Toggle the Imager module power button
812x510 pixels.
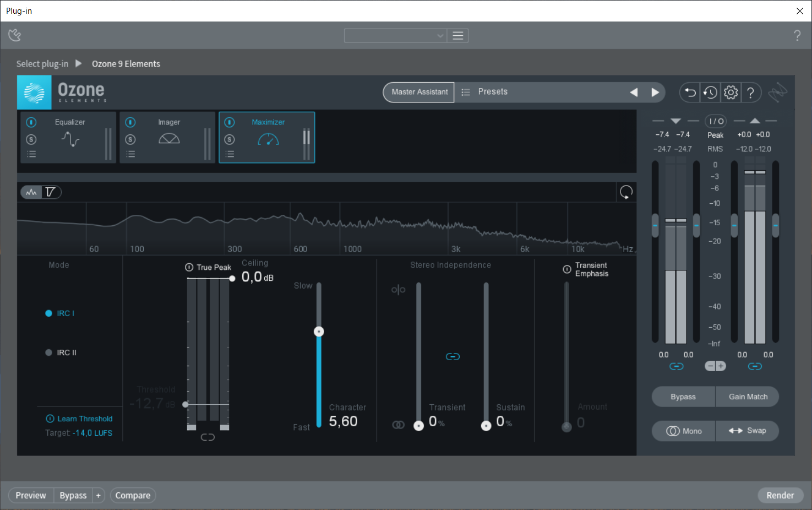point(130,122)
